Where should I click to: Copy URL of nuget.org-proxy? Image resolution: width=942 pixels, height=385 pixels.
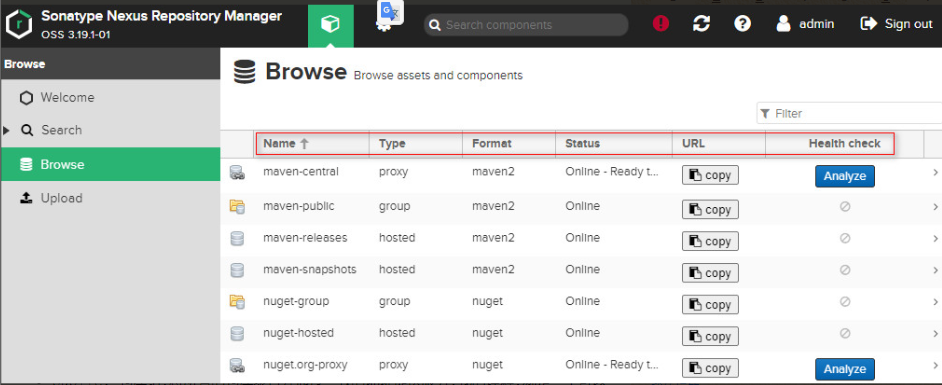(x=710, y=368)
